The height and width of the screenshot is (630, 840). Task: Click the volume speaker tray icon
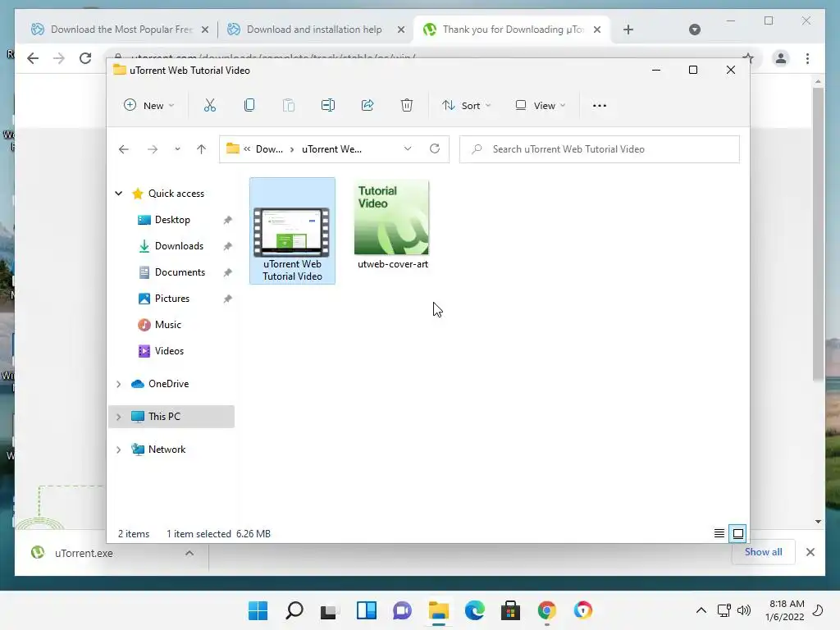click(743, 610)
